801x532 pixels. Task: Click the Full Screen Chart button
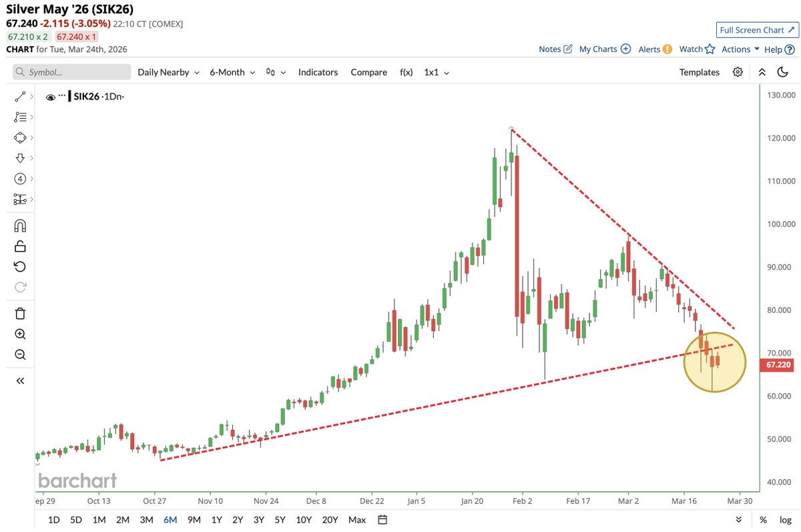(x=758, y=30)
